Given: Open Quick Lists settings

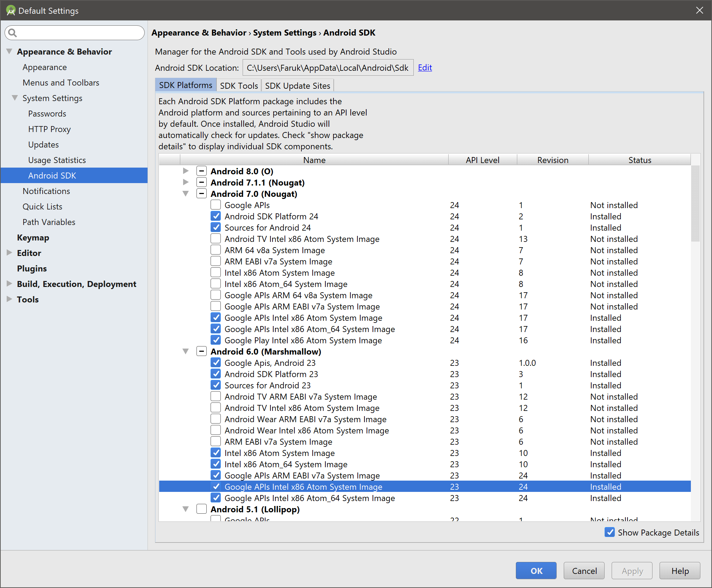Looking at the screenshot, I should [43, 207].
